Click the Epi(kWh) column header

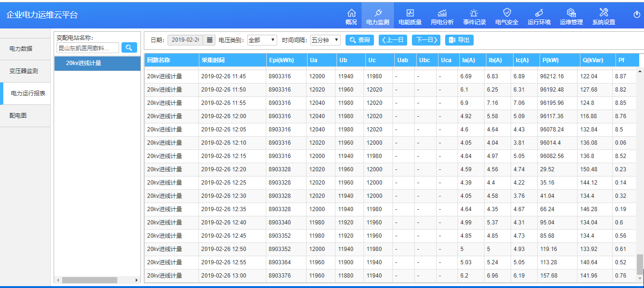click(287, 60)
